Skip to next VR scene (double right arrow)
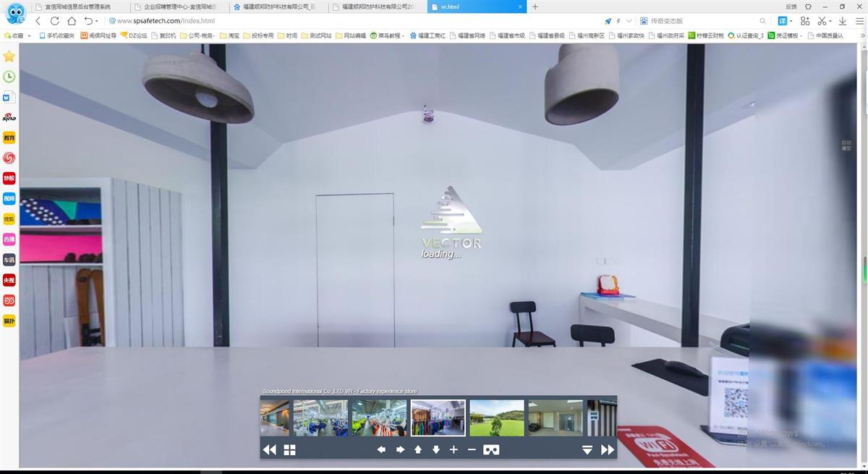The height and width of the screenshot is (474, 868). (608, 449)
